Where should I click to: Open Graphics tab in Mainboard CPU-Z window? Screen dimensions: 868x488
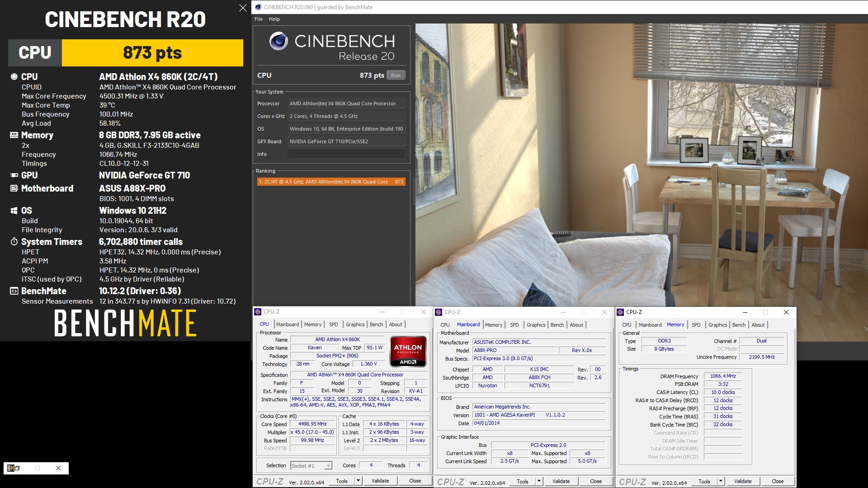click(536, 325)
